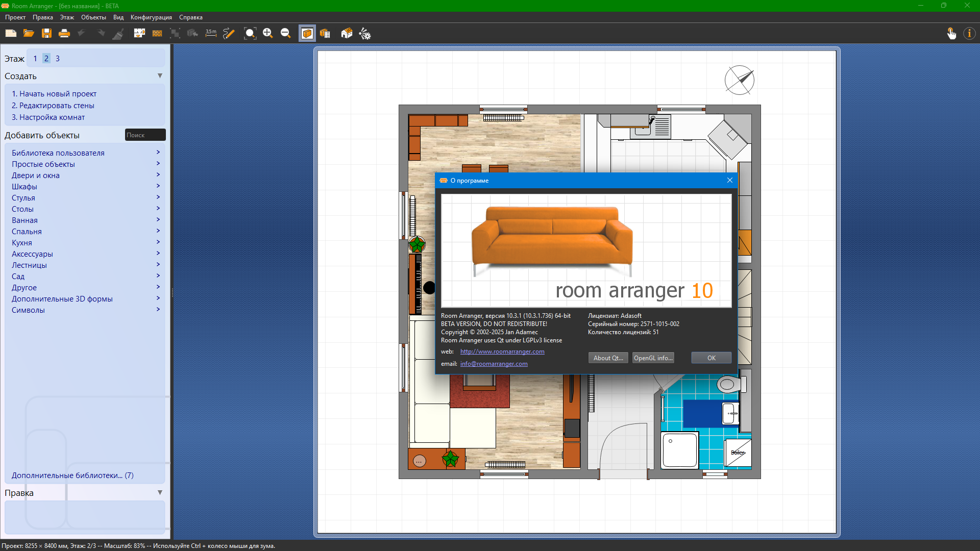Switch to floor 1

tap(35, 59)
